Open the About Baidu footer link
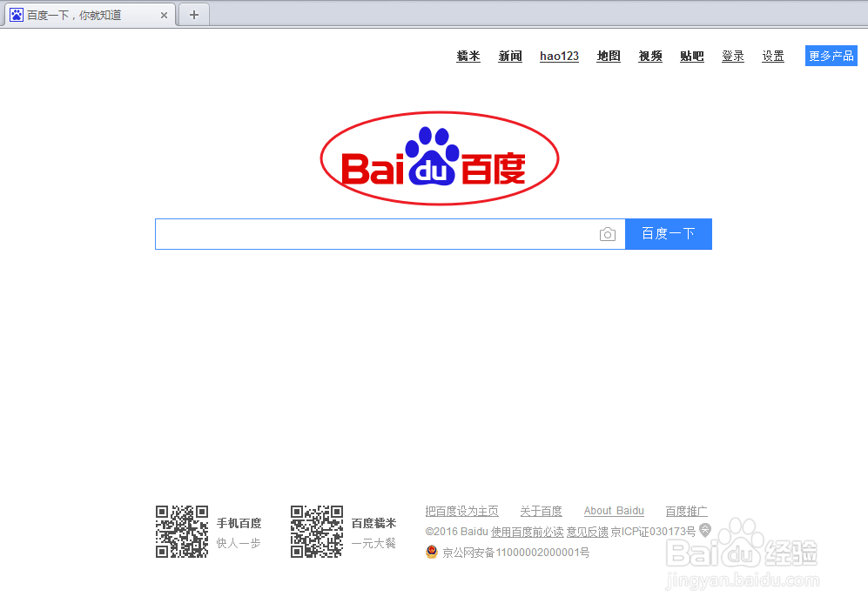This screenshot has height=610, width=868. click(614, 511)
